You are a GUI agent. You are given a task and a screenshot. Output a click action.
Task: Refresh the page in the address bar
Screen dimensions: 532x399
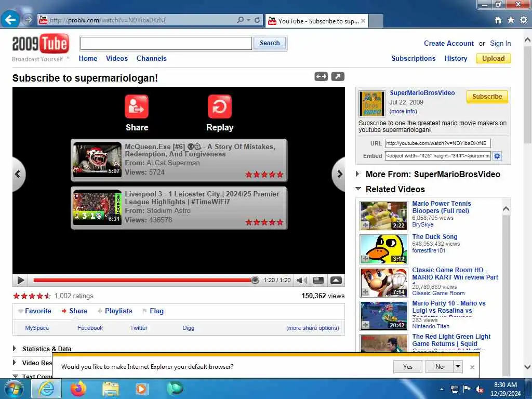tap(257, 20)
